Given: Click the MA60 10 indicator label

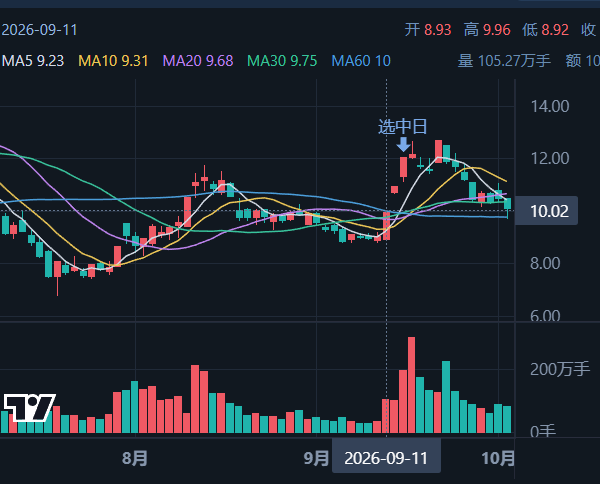Looking at the screenshot, I should [x=361, y=61].
